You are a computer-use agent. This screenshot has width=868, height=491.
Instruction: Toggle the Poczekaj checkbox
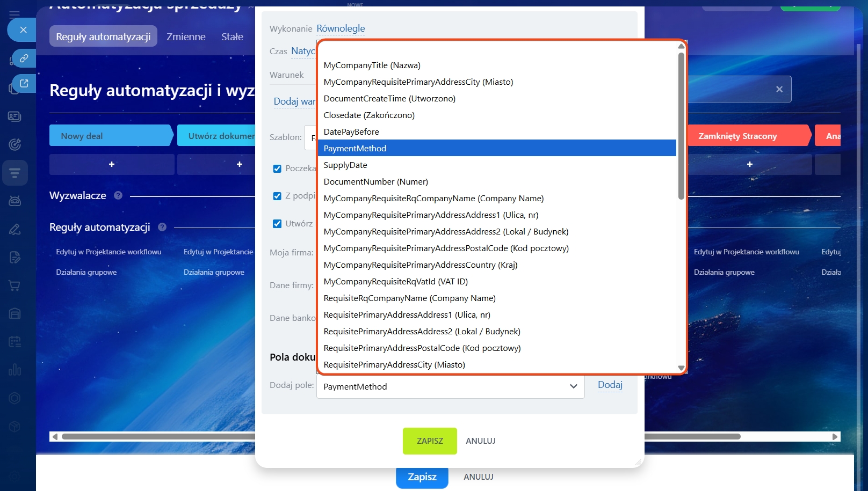click(x=277, y=169)
